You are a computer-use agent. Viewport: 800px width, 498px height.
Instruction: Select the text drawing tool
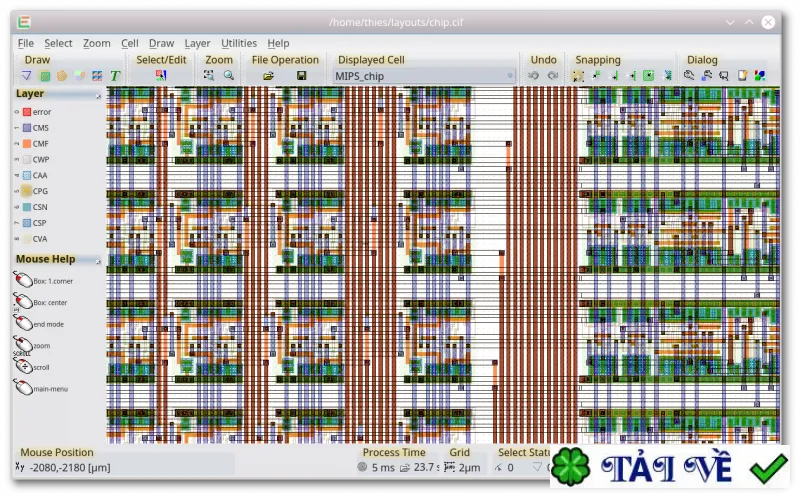(115, 76)
